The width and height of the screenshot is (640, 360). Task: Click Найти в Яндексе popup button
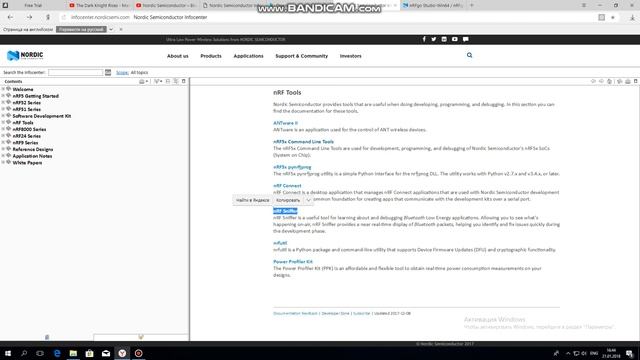pyautogui.click(x=253, y=200)
